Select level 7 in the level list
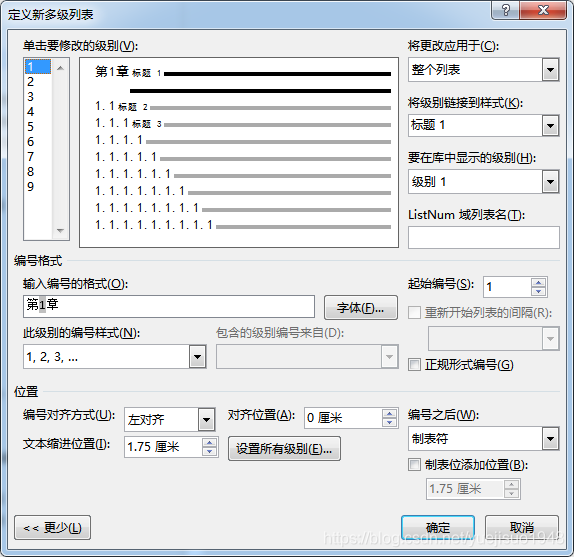The image size is (574, 557). coord(38,157)
